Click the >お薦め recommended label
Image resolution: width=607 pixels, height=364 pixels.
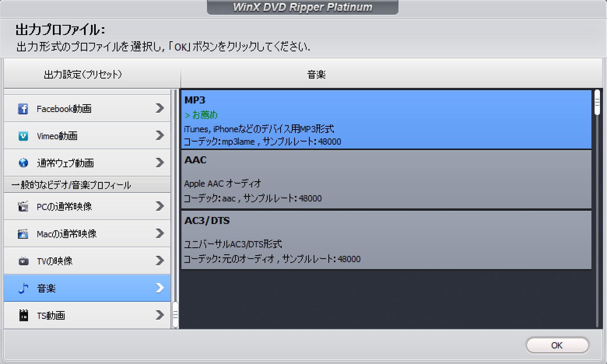point(201,115)
